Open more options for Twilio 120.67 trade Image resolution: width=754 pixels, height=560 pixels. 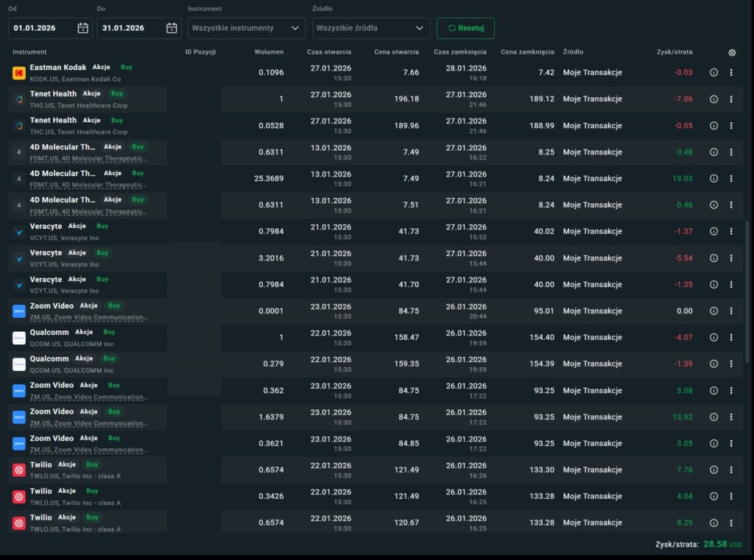coord(731,523)
